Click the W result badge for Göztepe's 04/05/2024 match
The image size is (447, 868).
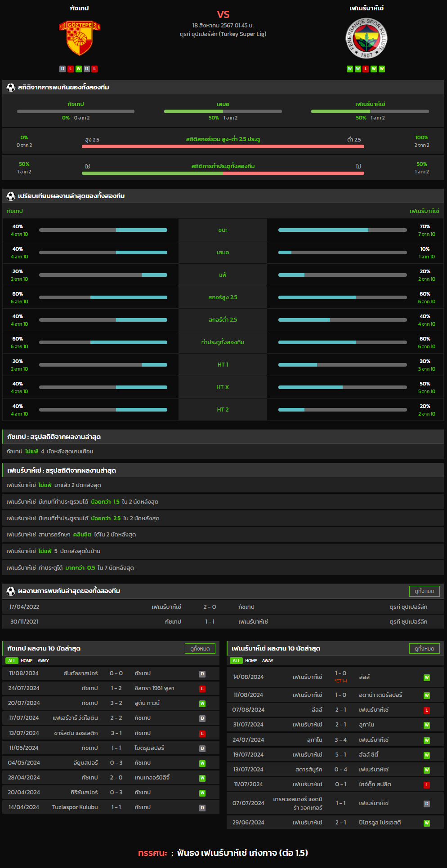202,763
